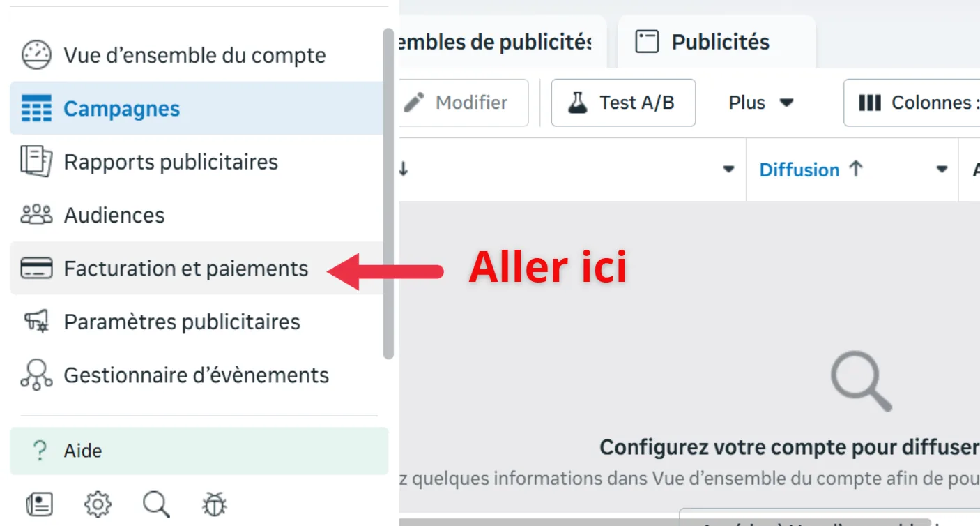Viewport: 980px width, 526px height.
Task: Expand the Diffusion column filter caret
Action: coord(942,170)
